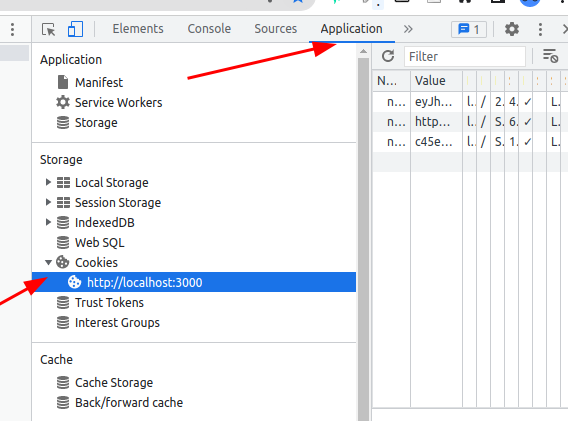Viewport: 568px width, 421px height.
Task: Collapse the Cookies tree arrow
Action: point(48,262)
